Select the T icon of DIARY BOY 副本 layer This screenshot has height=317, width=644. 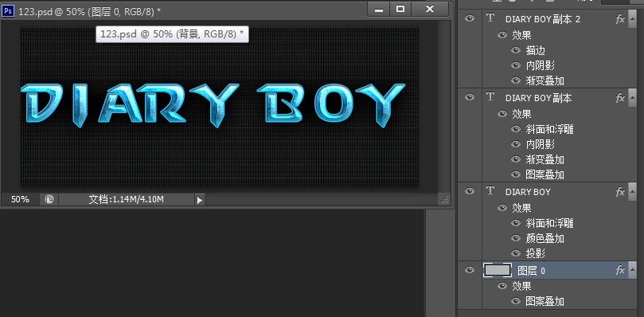490,97
